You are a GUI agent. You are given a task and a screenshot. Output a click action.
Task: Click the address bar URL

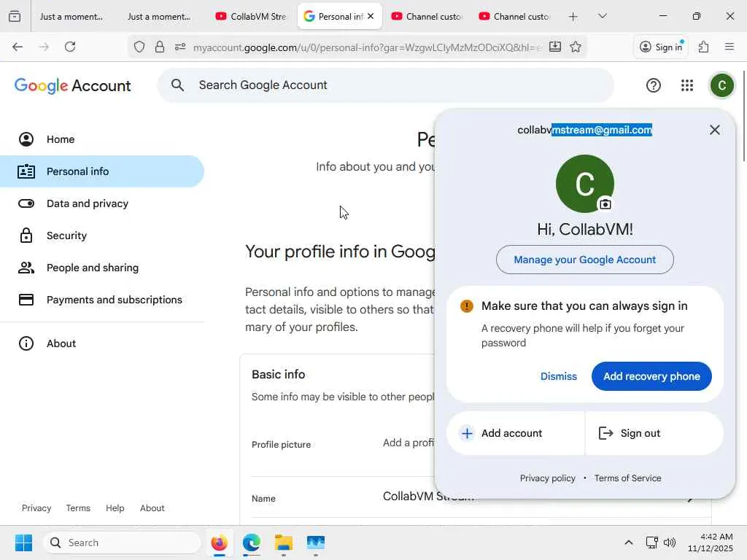pos(367,47)
